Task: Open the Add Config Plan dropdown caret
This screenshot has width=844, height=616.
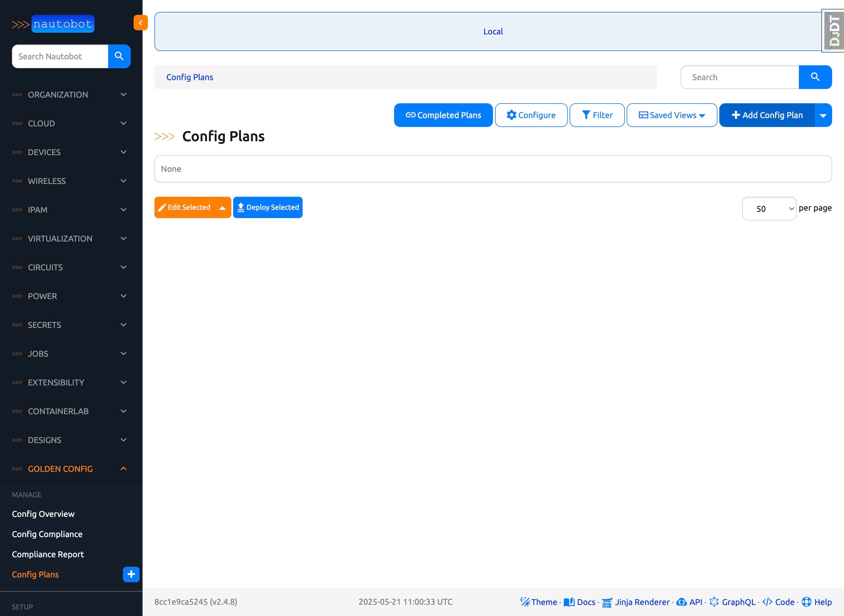Action: tap(823, 115)
